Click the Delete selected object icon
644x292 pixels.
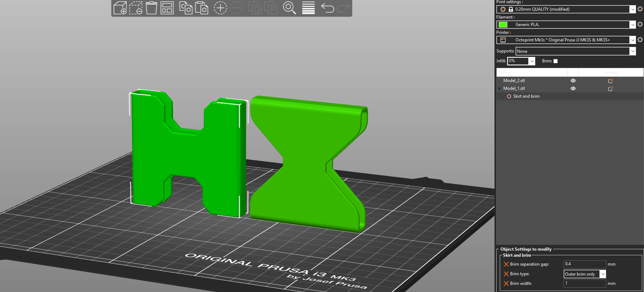tap(136, 8)
